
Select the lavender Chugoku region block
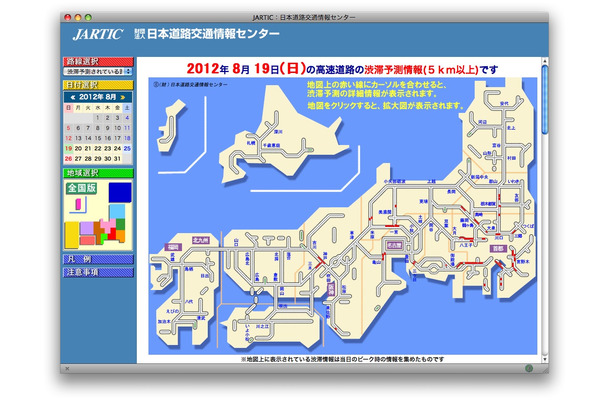[x=87, y=228]
